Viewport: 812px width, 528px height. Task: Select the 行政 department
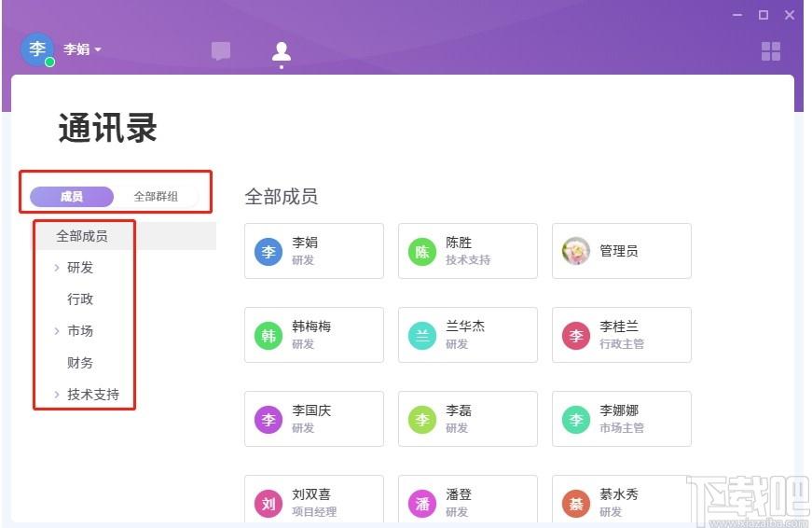click(80, 299)
